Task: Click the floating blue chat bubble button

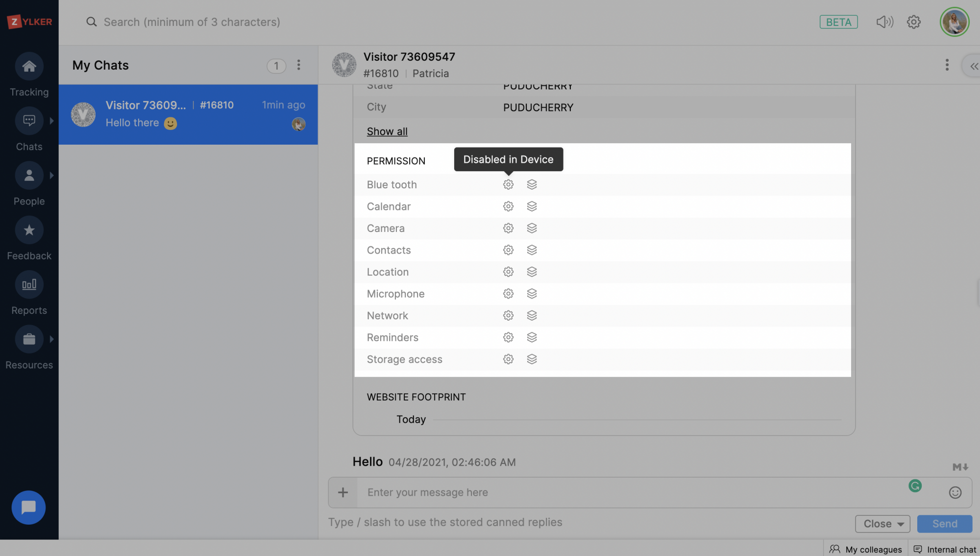Action: click(28, 507)
